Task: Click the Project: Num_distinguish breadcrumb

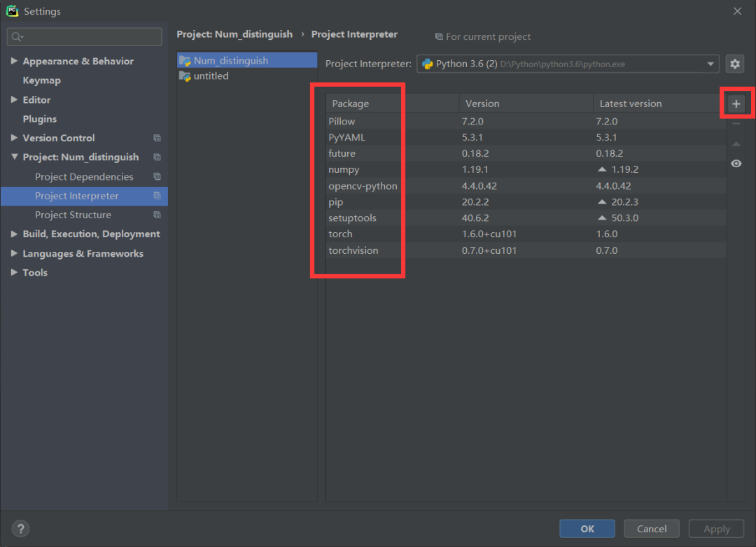Action: [x=234, y=34]
